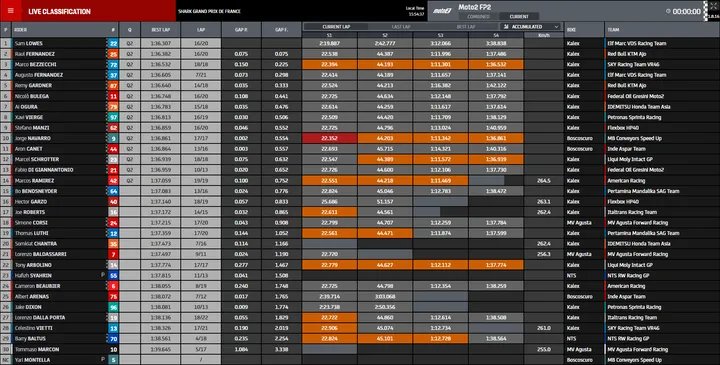
Task: Select rider Jorge NAVARRO
Action: 33,139
